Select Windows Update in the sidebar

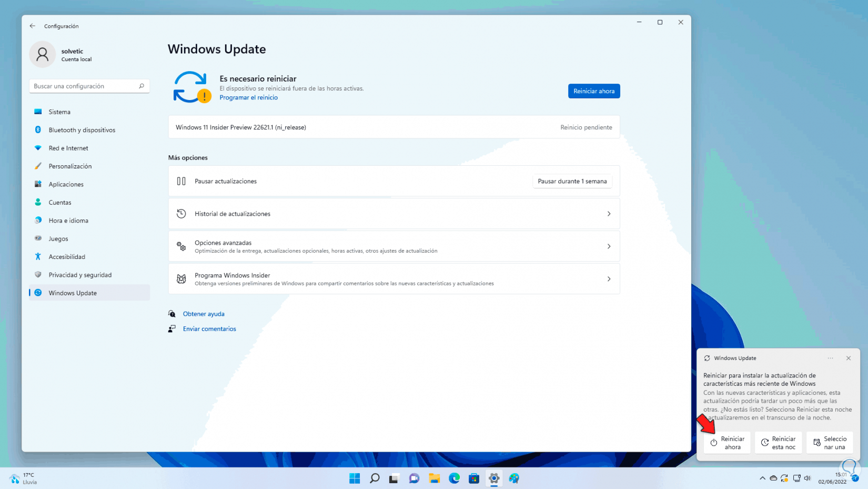click(x=89, y=293)
